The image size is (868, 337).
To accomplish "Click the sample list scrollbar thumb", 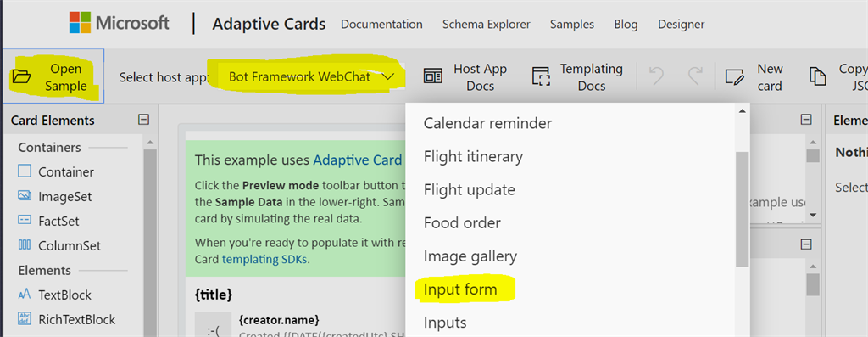I will click(742, 209).
